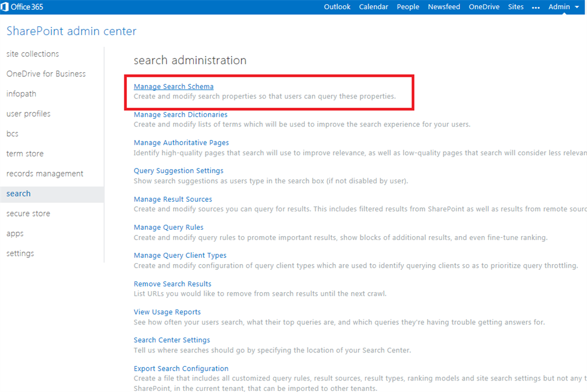
Task: Open settings in left navigation
Action: (20, 253)
